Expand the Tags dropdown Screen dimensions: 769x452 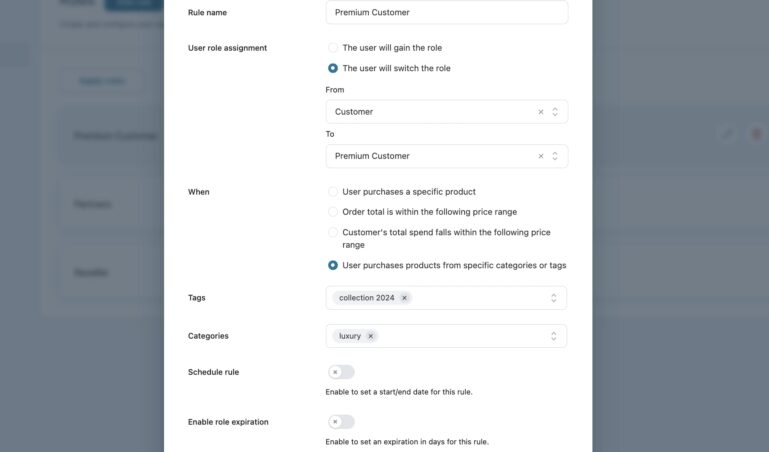[x=554, y=298]
